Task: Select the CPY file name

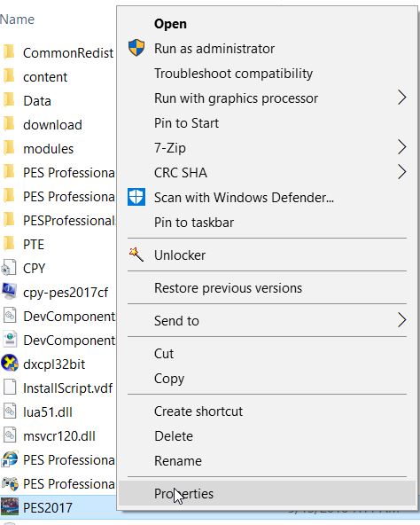Action: pos(34,268)
